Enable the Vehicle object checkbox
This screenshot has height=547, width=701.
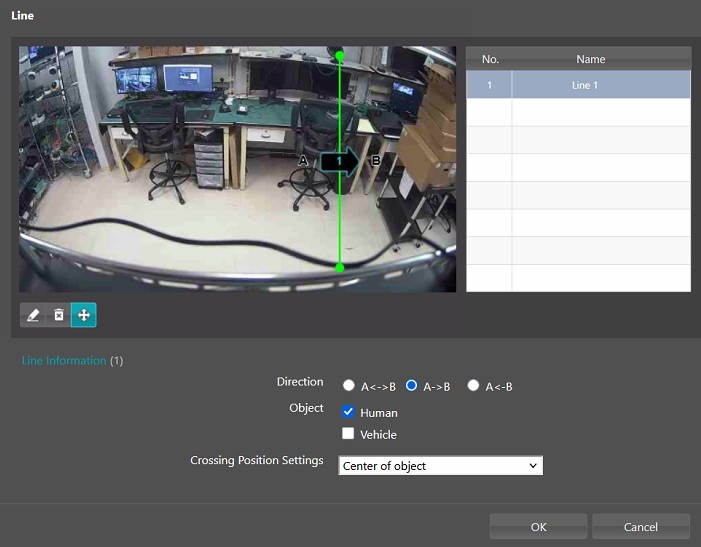pyautogui.click(x=348, y=433)
